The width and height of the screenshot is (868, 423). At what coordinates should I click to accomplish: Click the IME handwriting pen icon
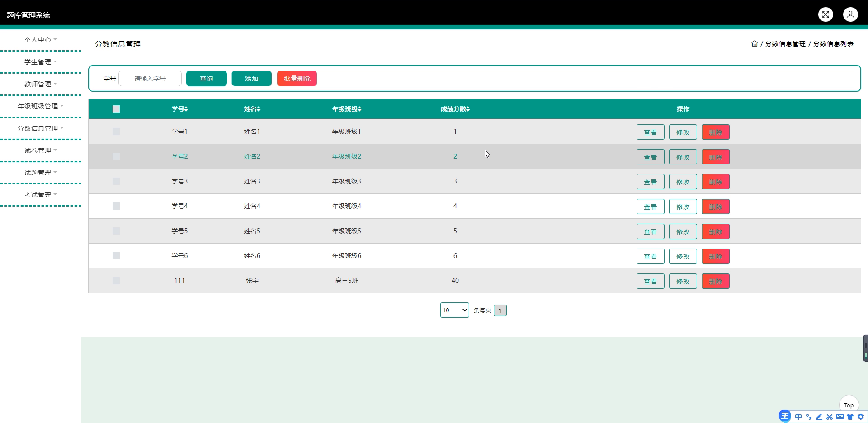point(819,417)
